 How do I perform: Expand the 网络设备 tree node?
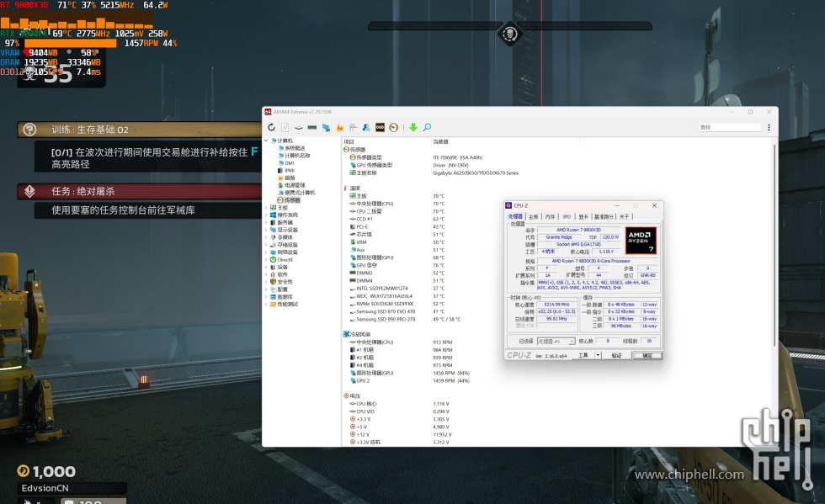coord(266,252)
